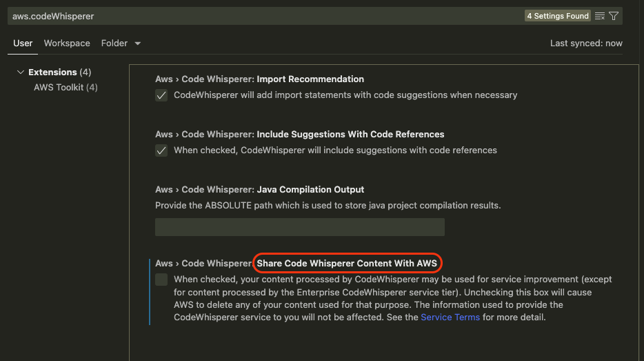The width and height of the screenshot is (644, 361).
Task: Select Extensions (4) in settings tree
Action: tap(60, 72)
